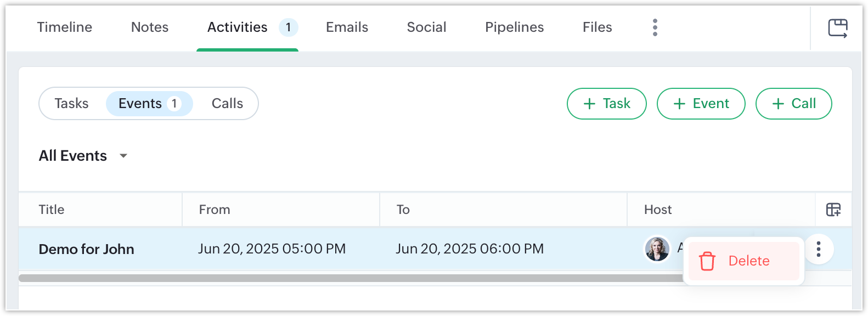The image size is (868, 316).
Task: Open the row actions three-dot menu
Action: 819,249
